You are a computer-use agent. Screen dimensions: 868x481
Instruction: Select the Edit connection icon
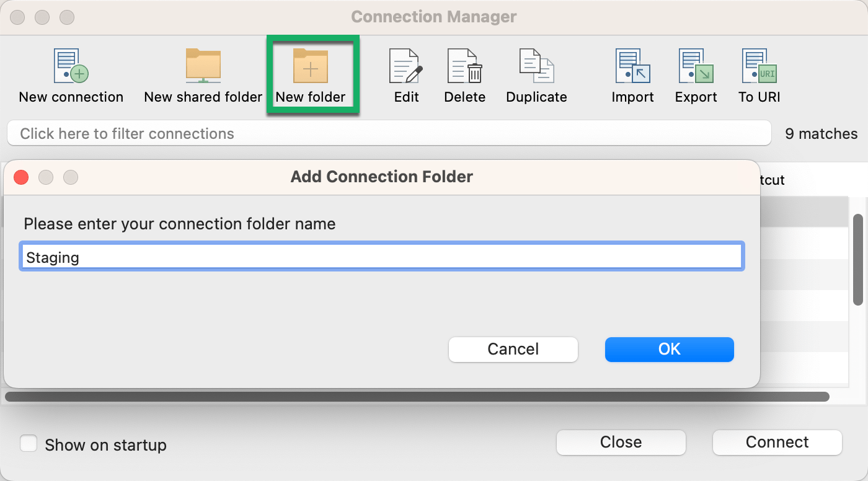point(406,67)
